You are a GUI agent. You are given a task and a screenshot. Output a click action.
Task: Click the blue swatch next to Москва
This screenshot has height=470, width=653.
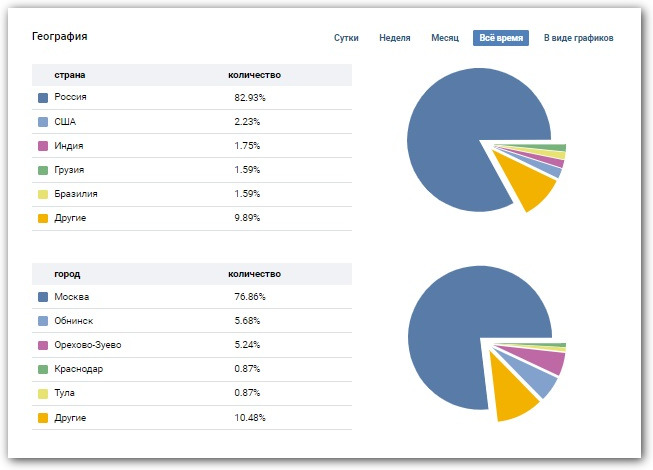(42, 298)
